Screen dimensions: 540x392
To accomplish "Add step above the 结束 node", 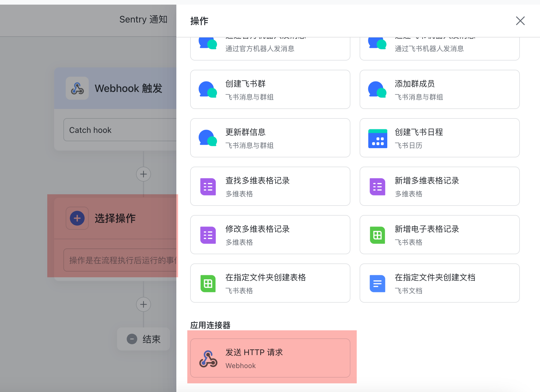I will click(144, 304).
